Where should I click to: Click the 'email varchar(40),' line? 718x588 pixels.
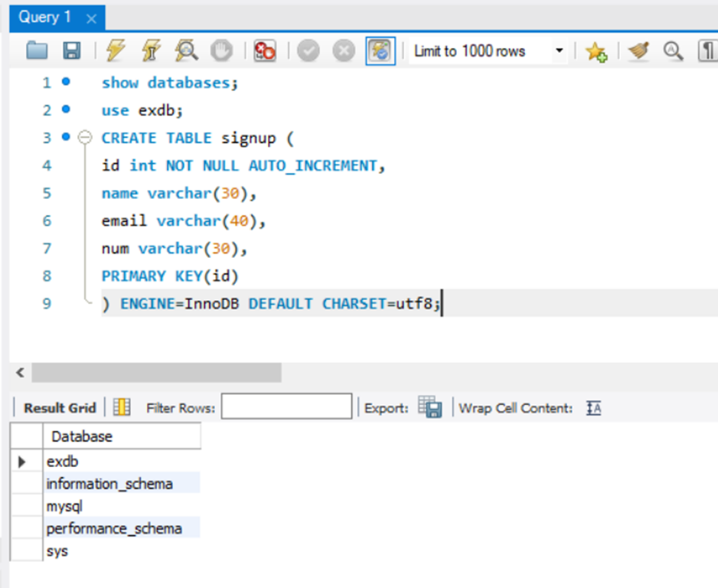184,221
